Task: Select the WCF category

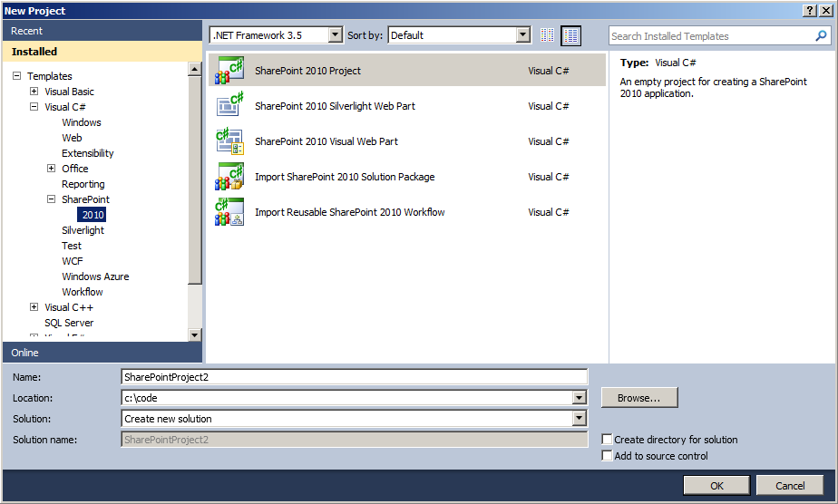Action: (73, 261)
